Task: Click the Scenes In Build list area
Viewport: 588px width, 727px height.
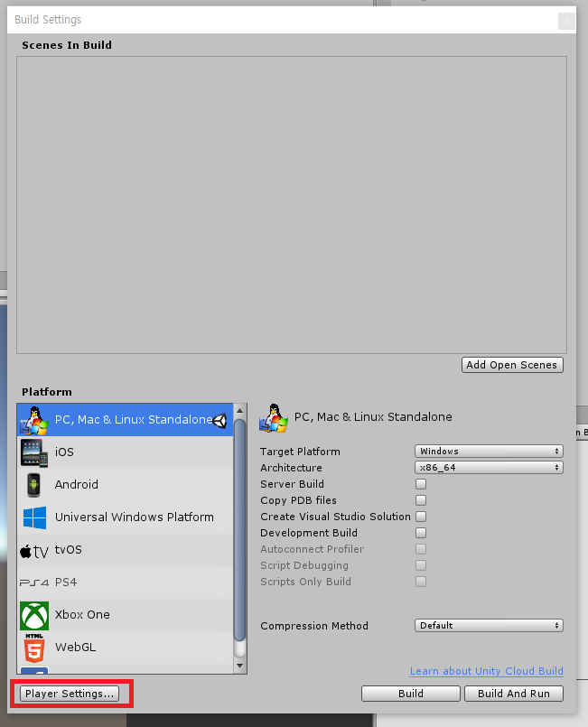Action: tap(292, 205)
